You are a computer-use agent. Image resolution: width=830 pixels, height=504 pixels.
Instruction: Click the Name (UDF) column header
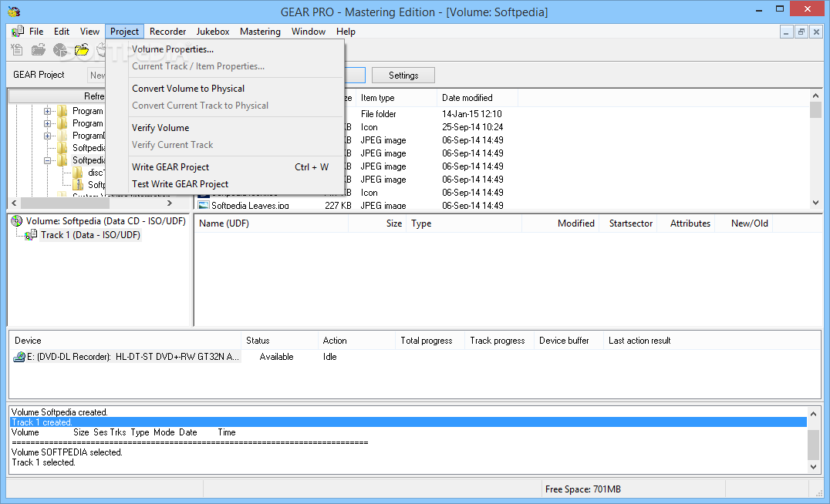pos(272,223)
